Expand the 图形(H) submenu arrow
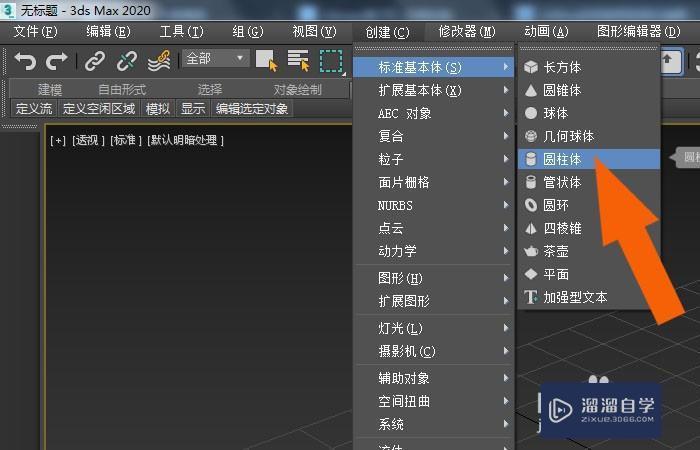The width and height of the screenshot is (700, 450). tap(506, 278)
